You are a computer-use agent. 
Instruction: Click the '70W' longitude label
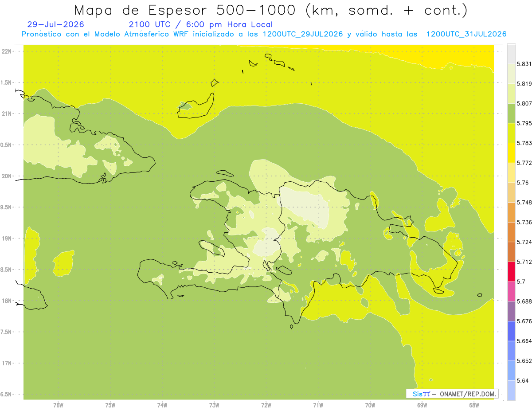[370, 405]
